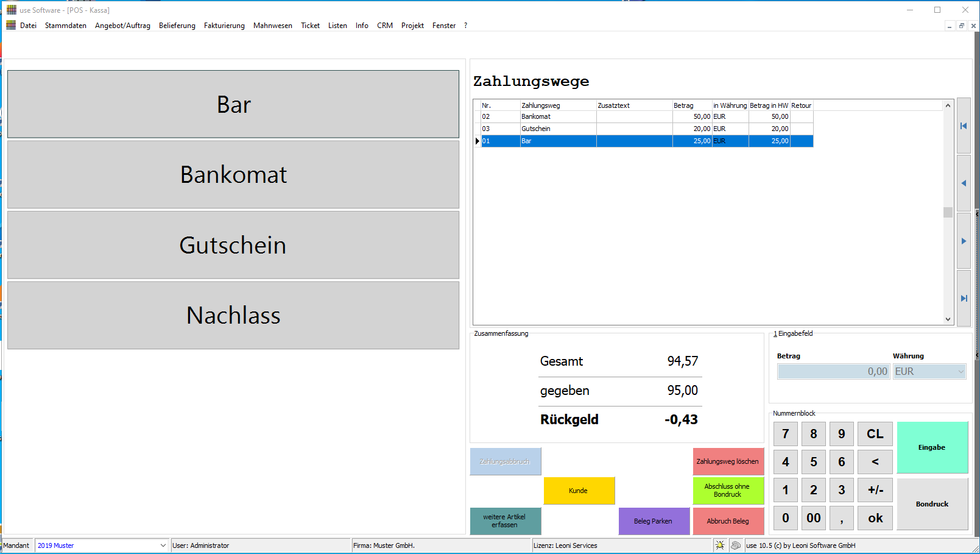This screenshot has height=554, width=980.
Task: Click the purple Beleg Parken button
Action: tap(654, 521)
